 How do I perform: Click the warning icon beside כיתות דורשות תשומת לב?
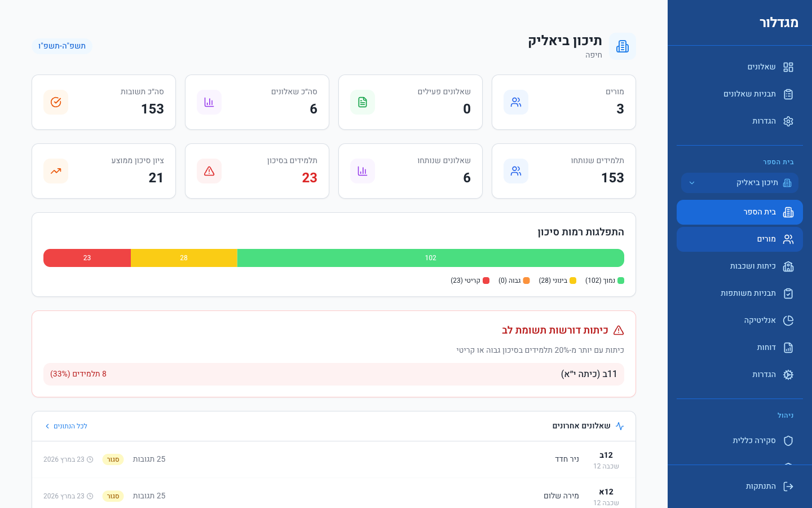619,330
